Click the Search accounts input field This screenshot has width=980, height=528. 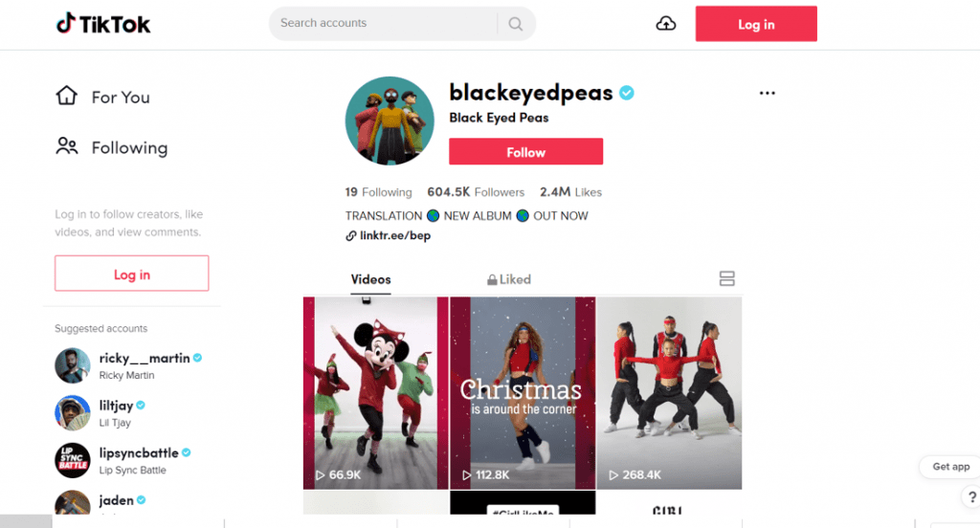[x=383, y=24]
